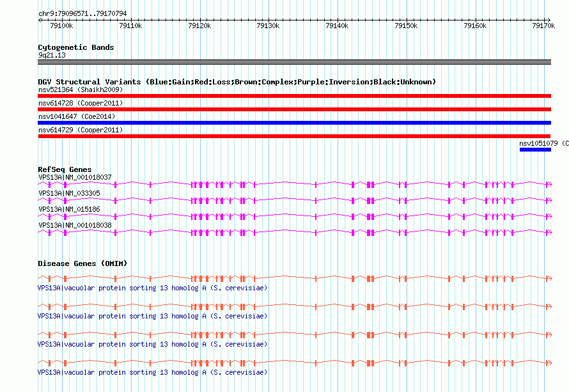Click the blue gain bar under nsv1041647
Screen dimensions: 569x392
(x=294, y=123)
